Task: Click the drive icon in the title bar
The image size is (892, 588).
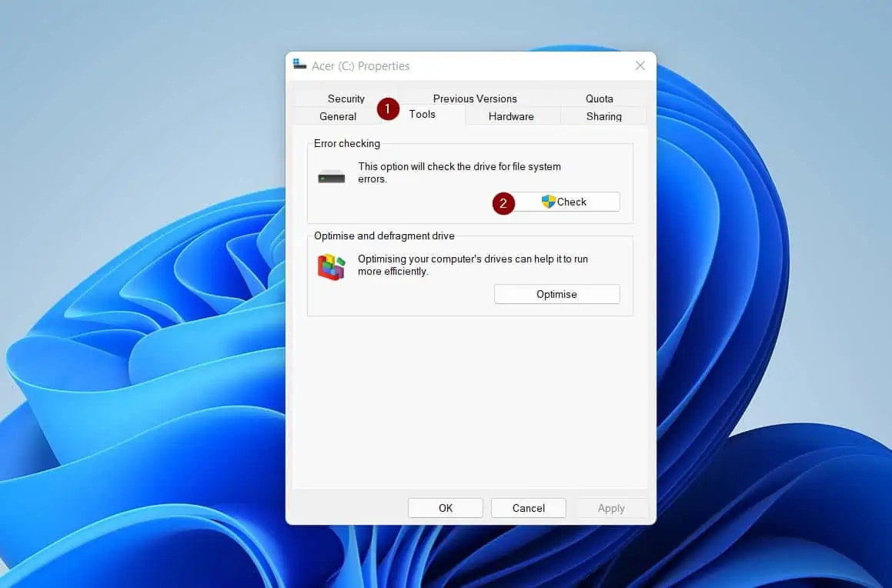Action: (x=299, y=65)
